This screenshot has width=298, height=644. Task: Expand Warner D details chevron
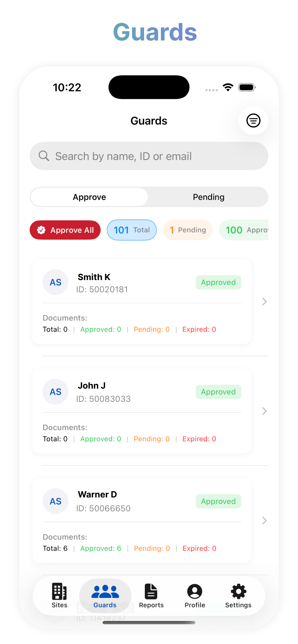(x=264, y=521)
